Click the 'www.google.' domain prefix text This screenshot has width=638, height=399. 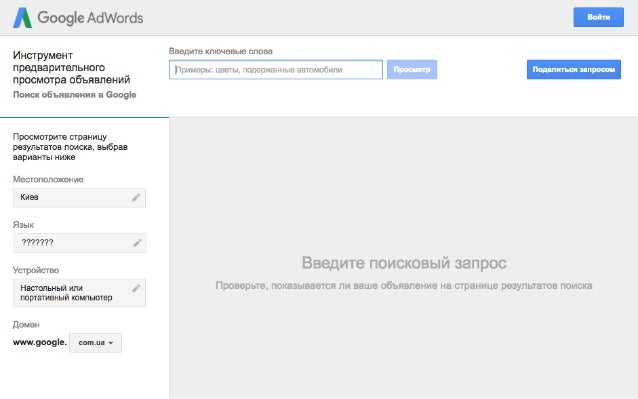coord(39,342)
